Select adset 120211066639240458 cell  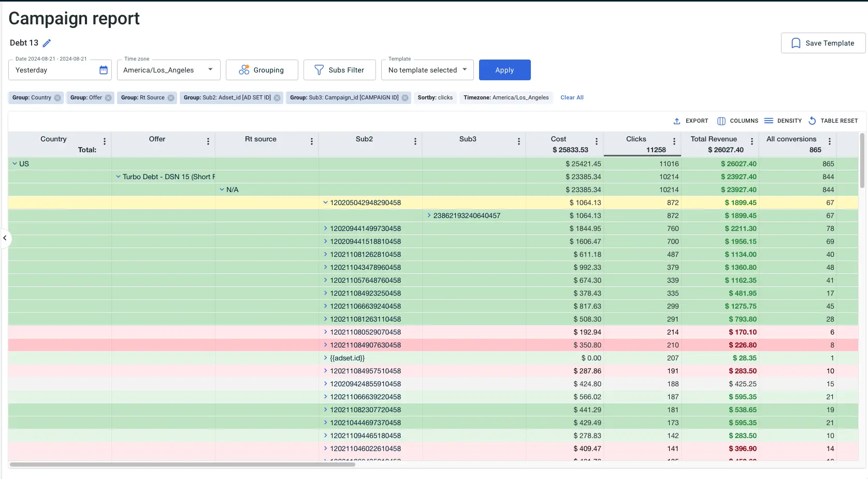[370, 306]
